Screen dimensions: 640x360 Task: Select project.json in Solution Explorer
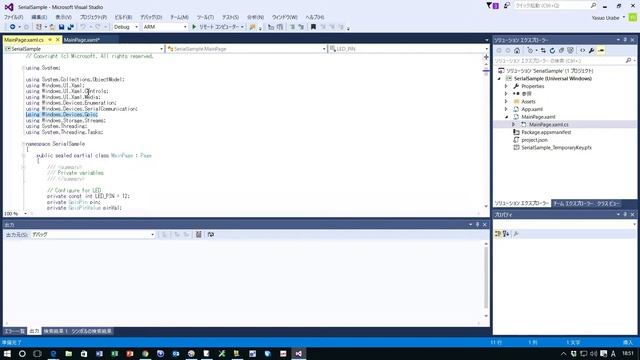point(534,140)
